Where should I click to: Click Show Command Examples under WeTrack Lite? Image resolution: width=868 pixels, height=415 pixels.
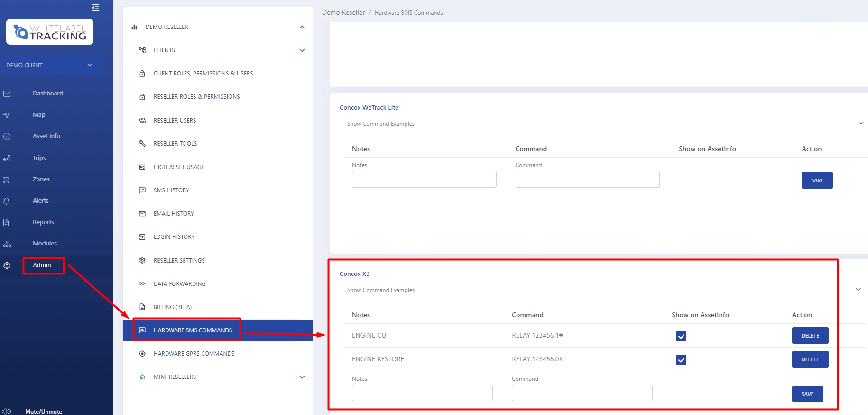[381, 124]
